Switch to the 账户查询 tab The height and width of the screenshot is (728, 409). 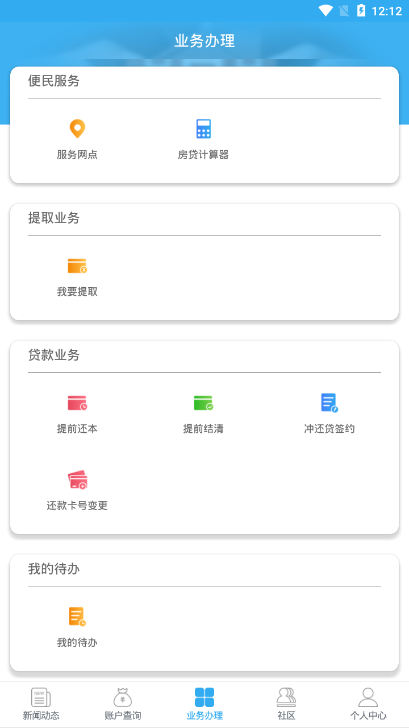(x=123, y=703)
